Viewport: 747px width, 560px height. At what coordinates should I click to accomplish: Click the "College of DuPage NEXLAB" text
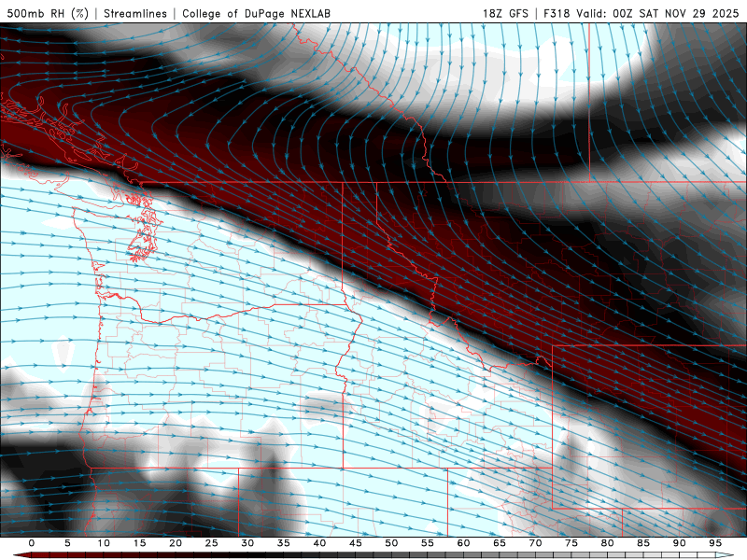click(x=256, y=13)
